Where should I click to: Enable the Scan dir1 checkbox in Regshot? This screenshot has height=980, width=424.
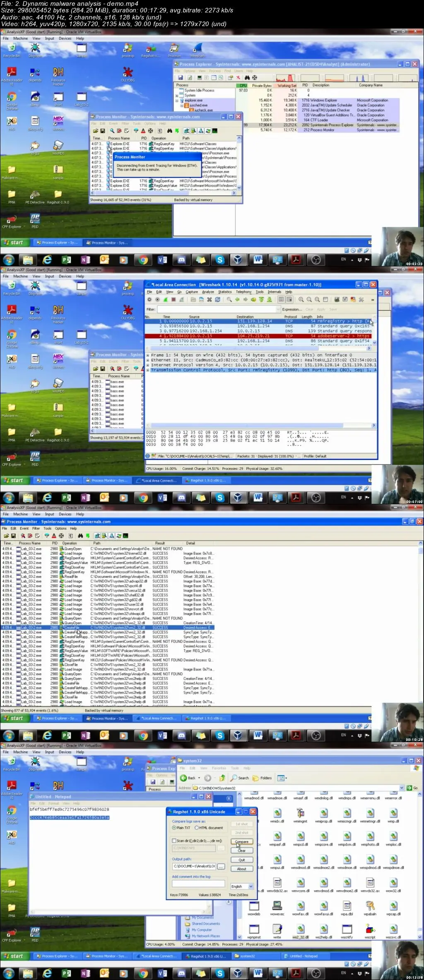[174, 841]
